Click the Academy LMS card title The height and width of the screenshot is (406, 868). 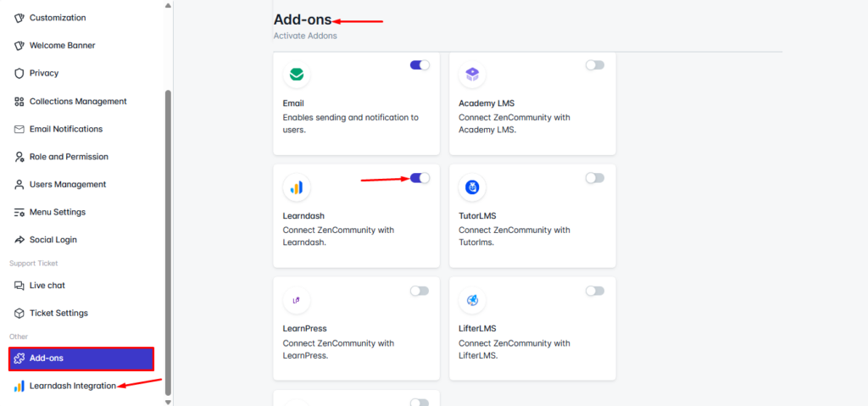(x=487, y=103)
